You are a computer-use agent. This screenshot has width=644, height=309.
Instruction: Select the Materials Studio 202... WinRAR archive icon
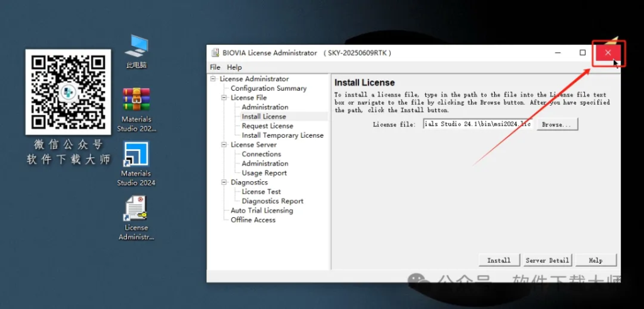pos(136,101)
